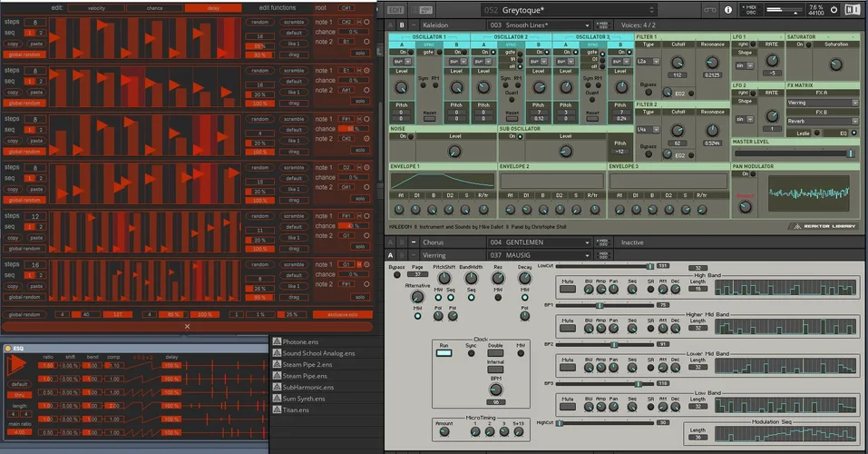
Task: Switch to the chance edit tab
Action: point(154,7)
